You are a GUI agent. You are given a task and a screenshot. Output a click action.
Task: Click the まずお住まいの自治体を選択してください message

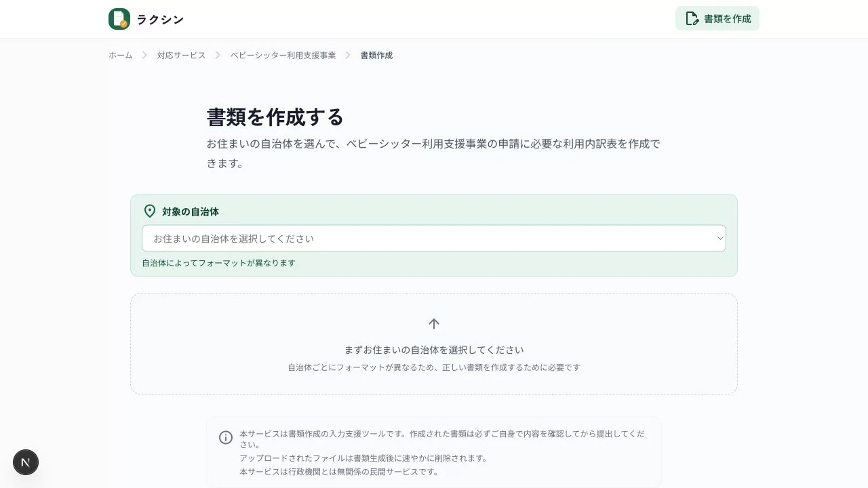click(434, 350)
